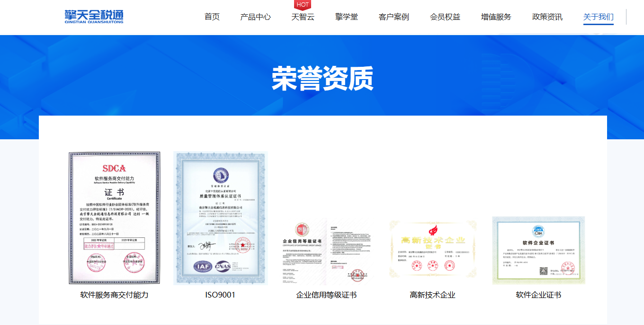Open the 首页 menu item

(212, 17)
